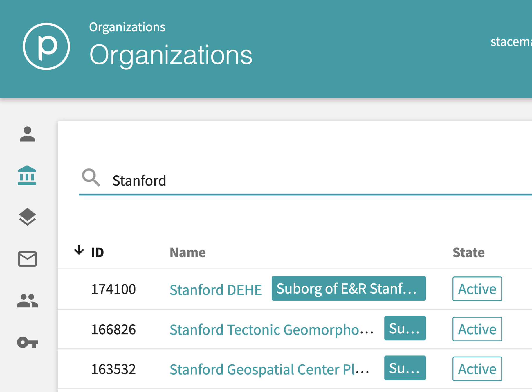Image resolution: width=532 pixels, height=392 pixels.
Task: Open the key icon in sidebar
Action: click(27, 342)
